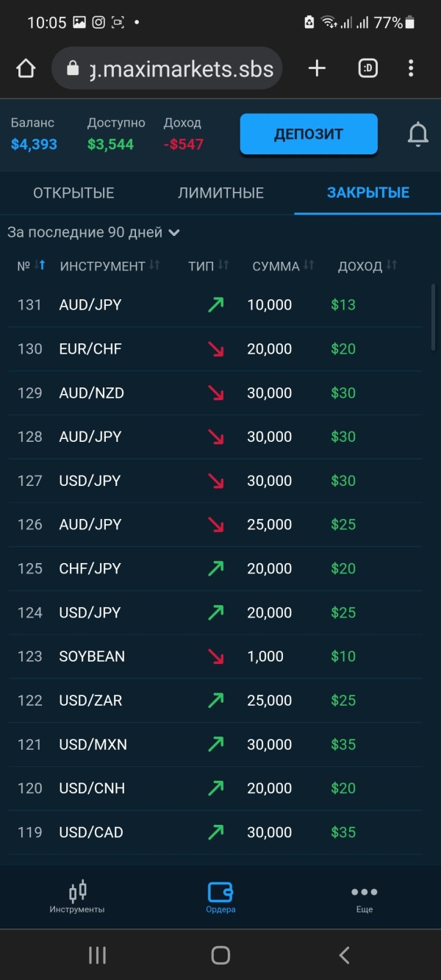441x980 pixels.
Task: Open the notifications bell icon
Action: 418,134
